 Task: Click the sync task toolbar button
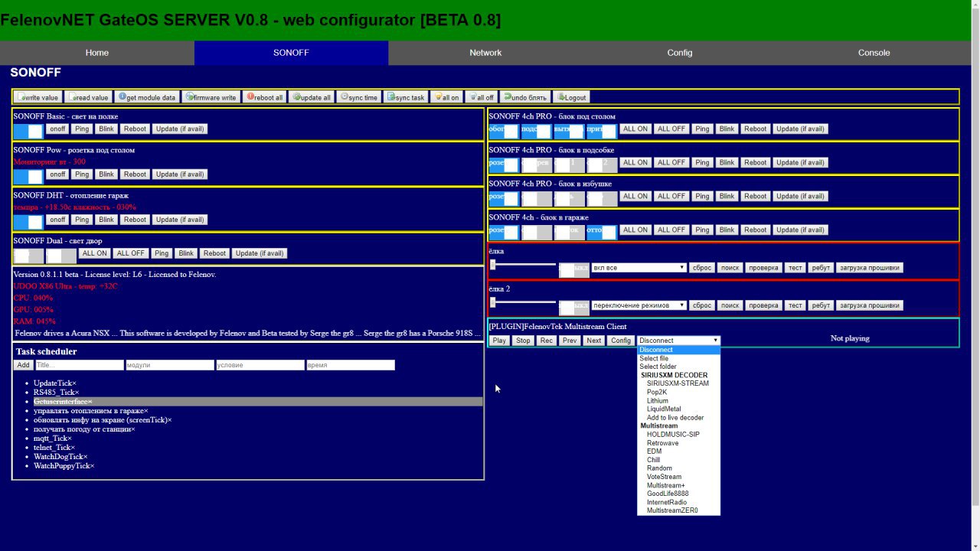pos(406,97)
